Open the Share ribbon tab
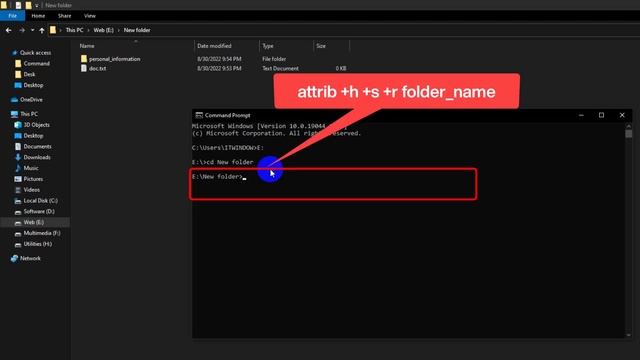This screenshot has height=360, width=640. (64, 16)
